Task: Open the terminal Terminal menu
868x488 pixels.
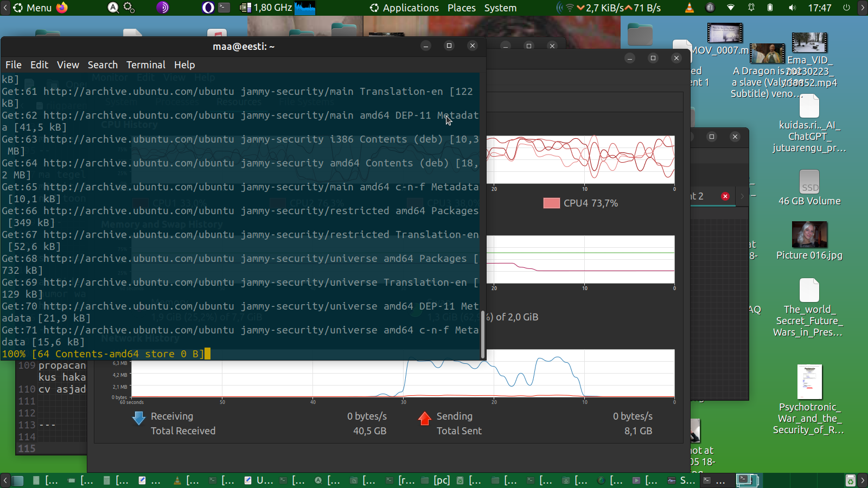Action: [146, 65]
